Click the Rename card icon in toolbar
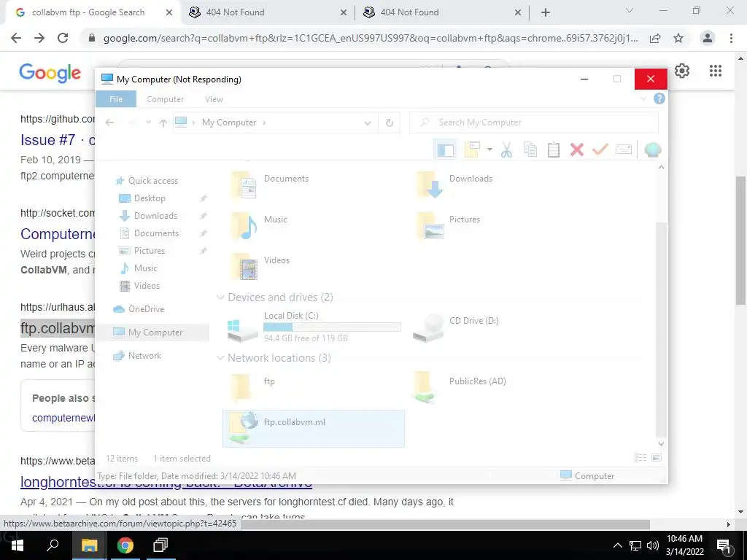The image size is (747, 560). point(623,149)
